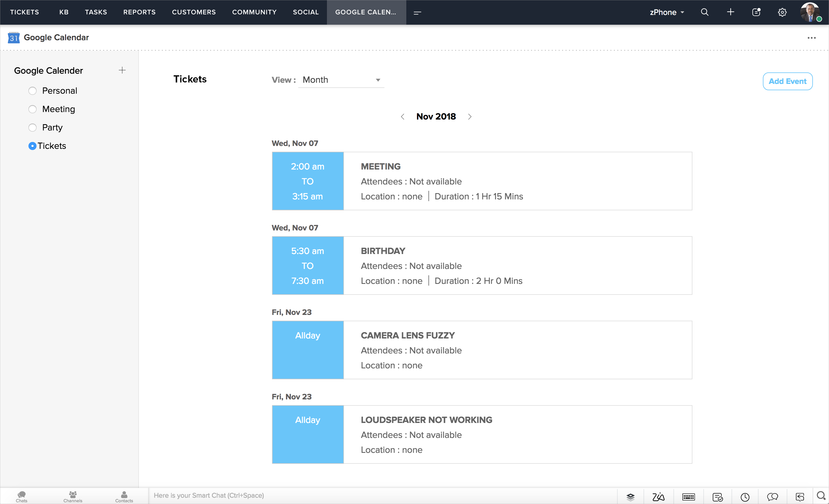Open the clock icon in bottom toolbar

[745, 497]
